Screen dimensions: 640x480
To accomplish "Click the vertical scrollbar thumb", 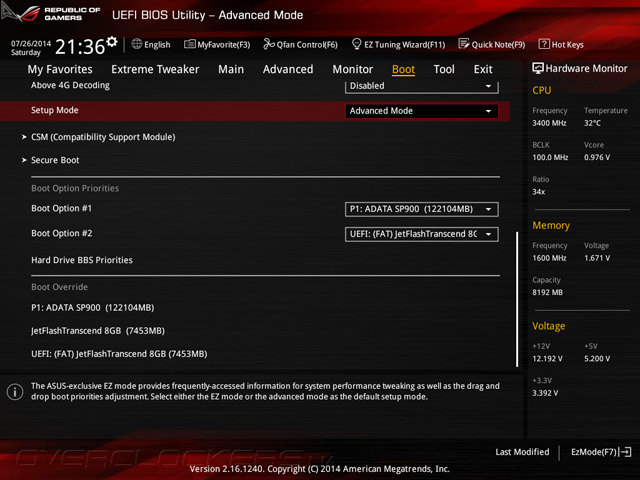I will click(x=517, y=299).
